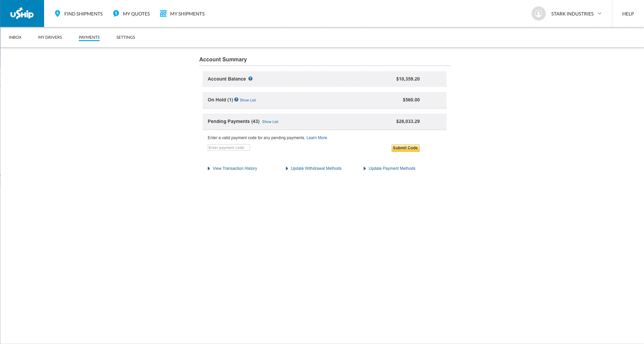
Task: Open My Quotes menu
Action: click(136, 14)
